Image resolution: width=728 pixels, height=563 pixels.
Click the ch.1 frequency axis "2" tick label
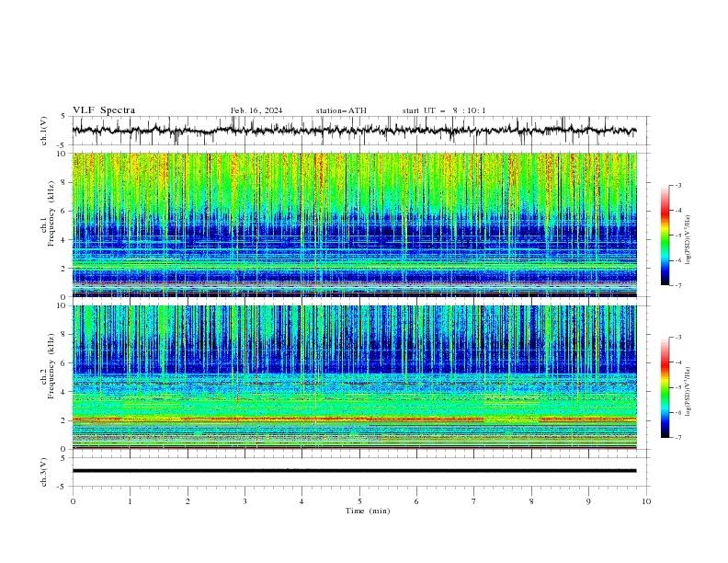65,269
